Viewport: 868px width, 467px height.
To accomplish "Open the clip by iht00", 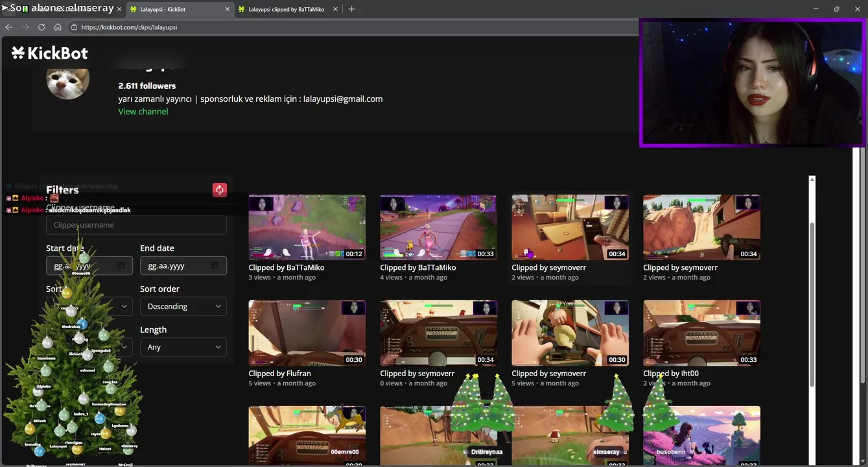I will coord(701,333).
